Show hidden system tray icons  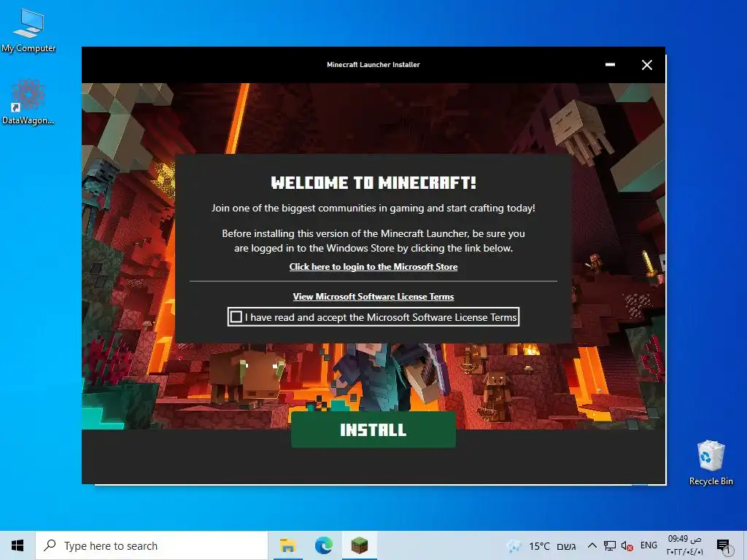click(592, 545)
